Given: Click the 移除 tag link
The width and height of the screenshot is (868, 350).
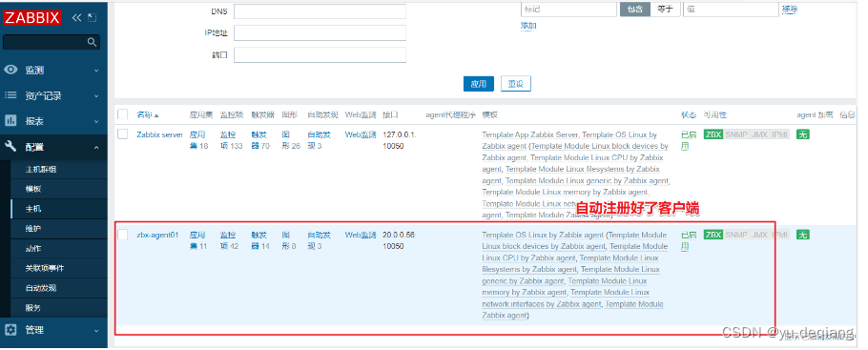Looking at the screenshot, I should pyautogui.click(x=790, y=9).
